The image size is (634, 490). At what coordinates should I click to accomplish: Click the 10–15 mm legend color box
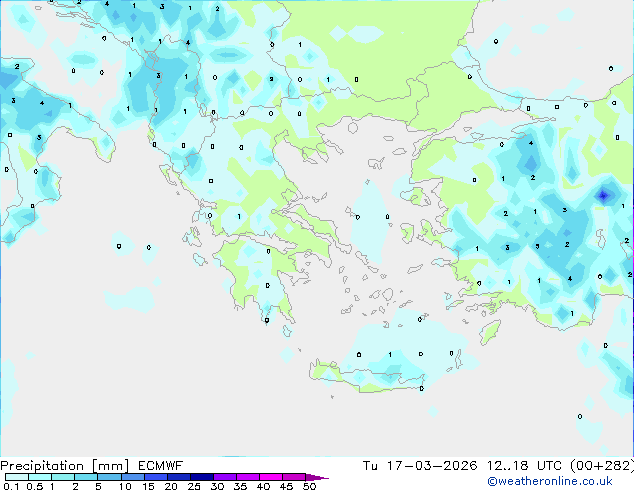pos(132,477)
